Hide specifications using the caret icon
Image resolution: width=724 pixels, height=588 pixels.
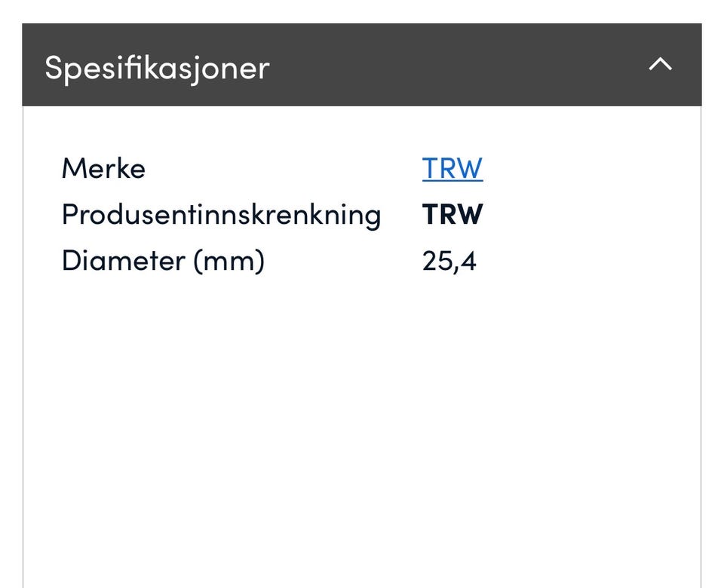661,64
